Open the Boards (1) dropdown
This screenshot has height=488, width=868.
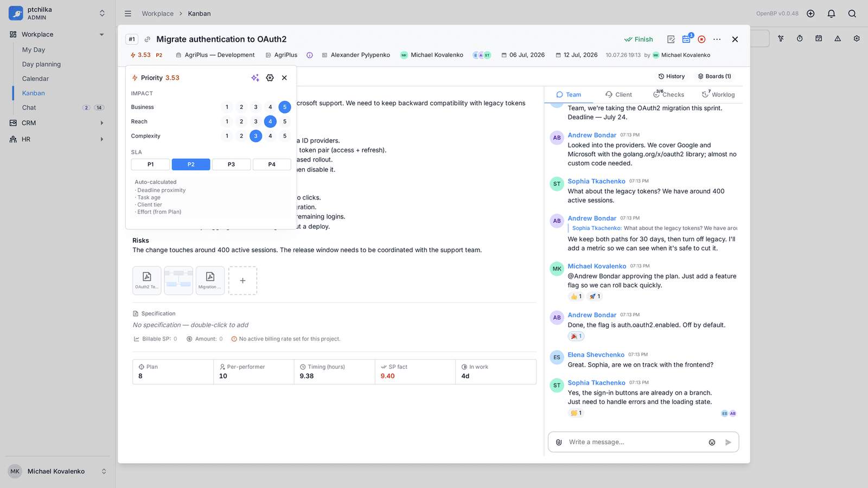point(714,76)
